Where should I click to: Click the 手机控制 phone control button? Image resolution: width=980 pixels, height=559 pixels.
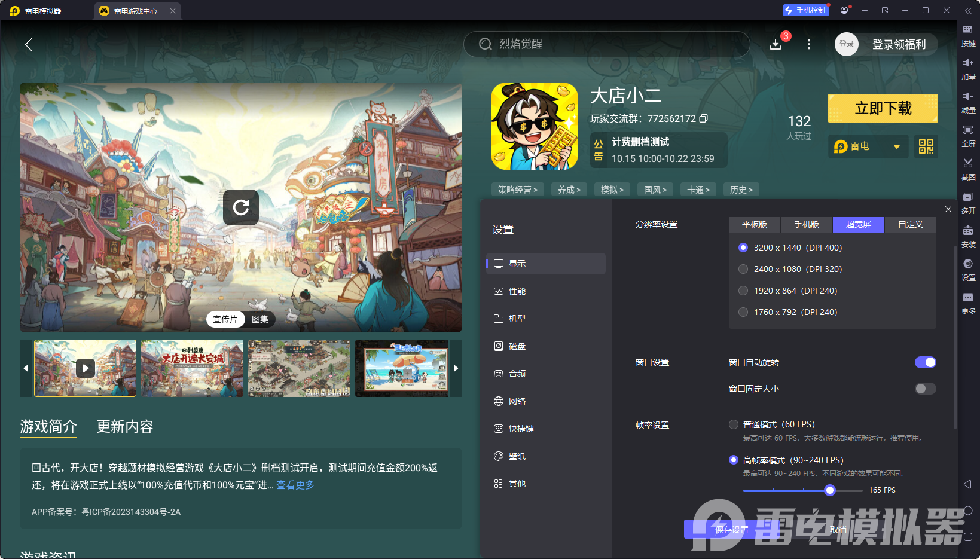[x=806, y=10]
